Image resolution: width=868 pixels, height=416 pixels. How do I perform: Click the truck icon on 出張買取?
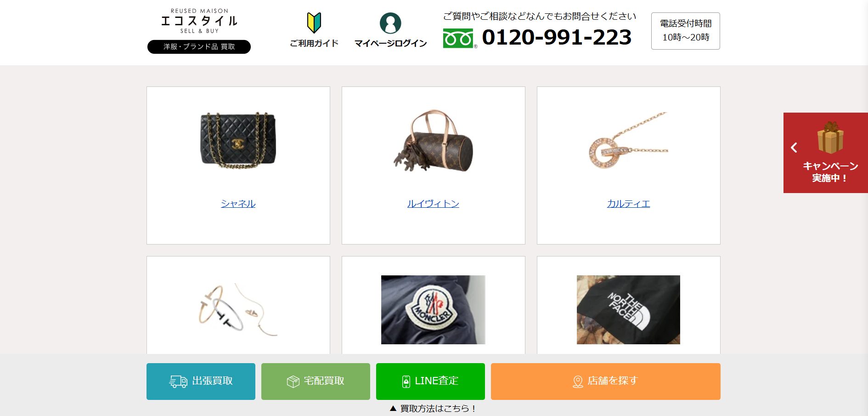[x=178, y=382]
